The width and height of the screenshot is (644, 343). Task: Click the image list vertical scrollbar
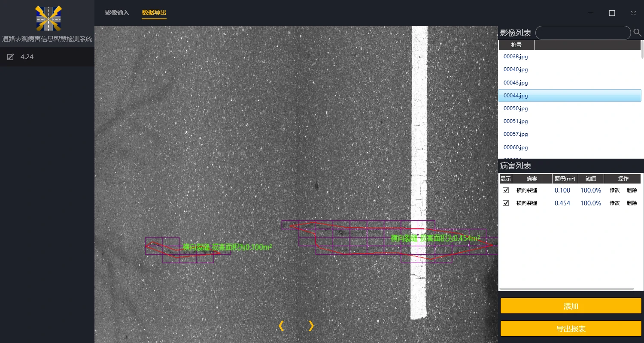[x=642, y=49]
